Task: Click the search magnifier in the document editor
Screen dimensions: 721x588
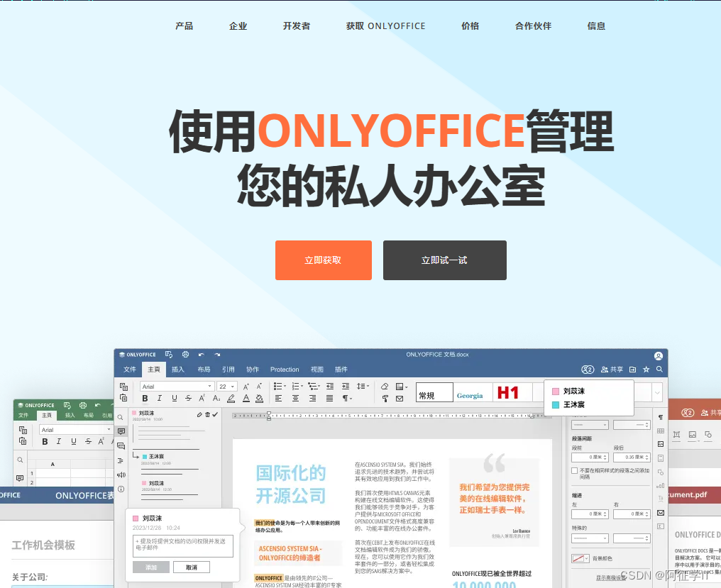Action: click(x=660, y=370)
